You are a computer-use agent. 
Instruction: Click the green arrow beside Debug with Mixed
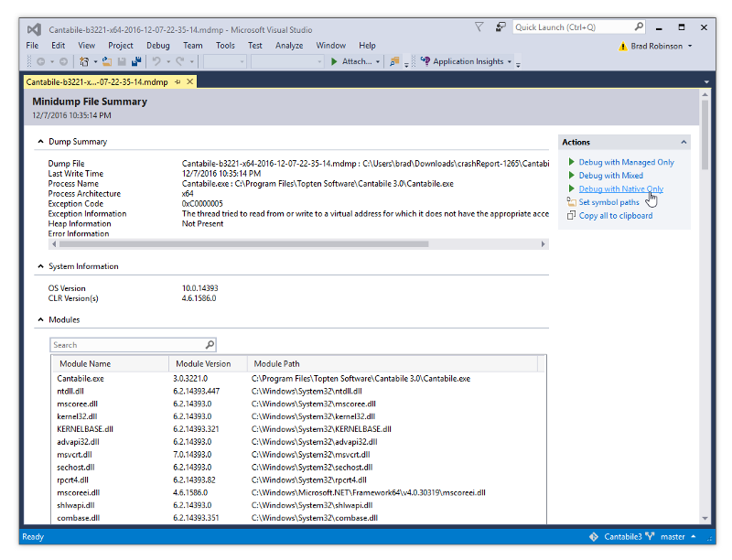pyautogui.click(x=571, y=176)
